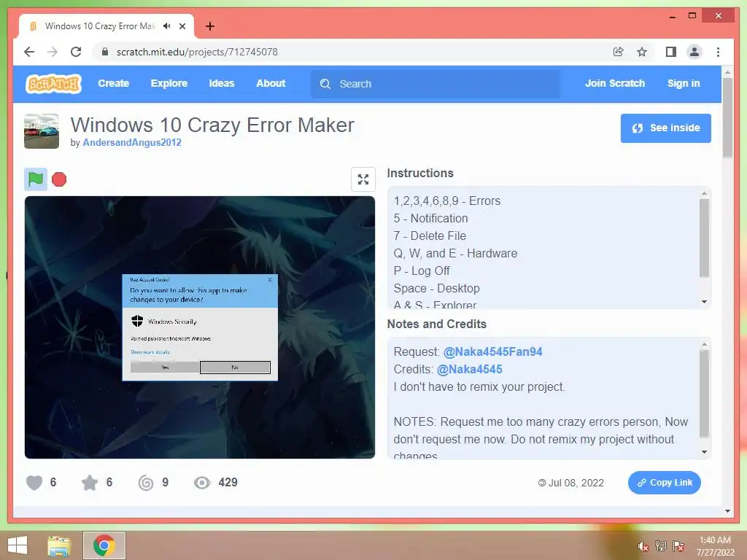
Task: Favorite this project with star icon
Action: pyautogui.click(x=90, y=483)
